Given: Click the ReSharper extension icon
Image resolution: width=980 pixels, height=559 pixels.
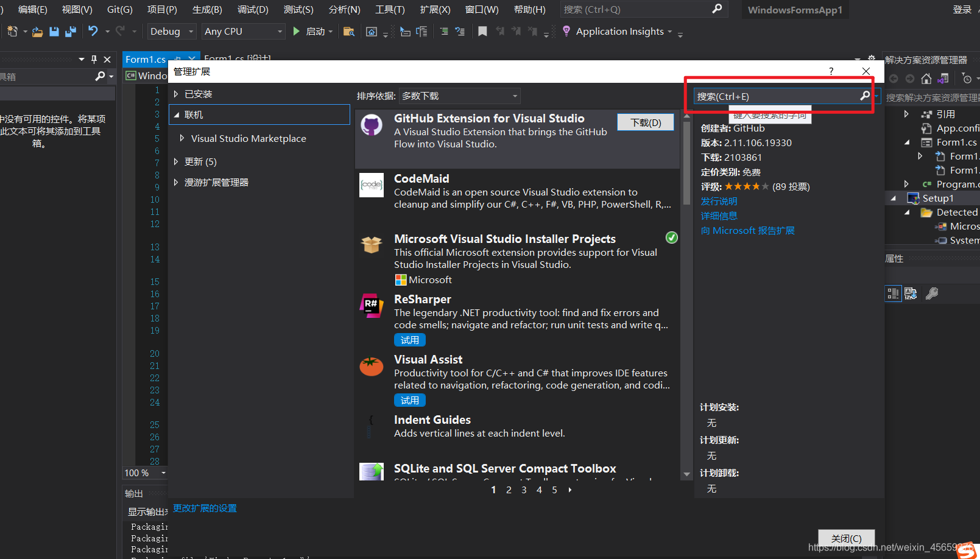Looking at the screenshot, I should (x=372, y=306).
